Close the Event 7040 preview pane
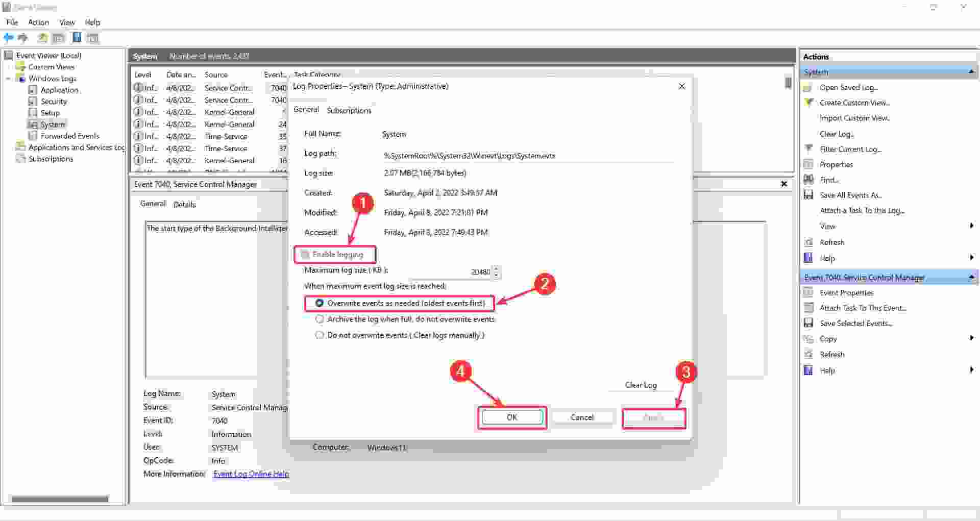This screenshot has width=980, height=521. point(784,184)
